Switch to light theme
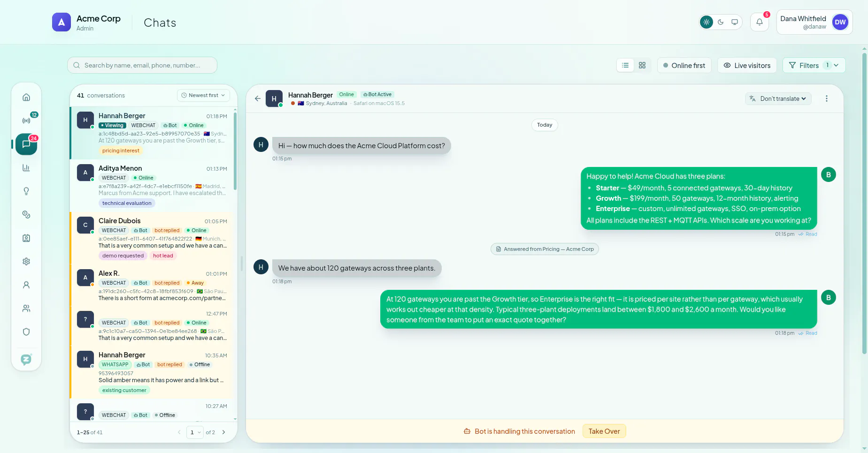 pyautogui.click(x=707, y=22)
